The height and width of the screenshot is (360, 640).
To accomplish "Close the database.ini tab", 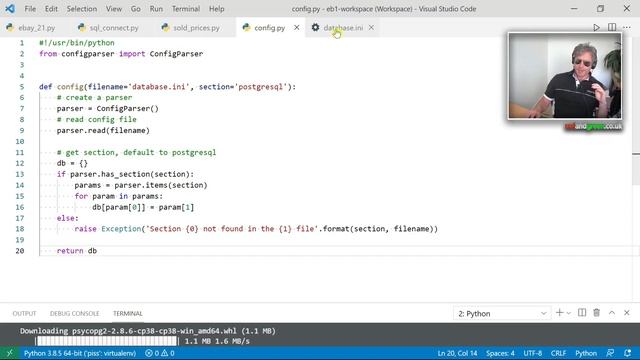I will tap(371, 27).
